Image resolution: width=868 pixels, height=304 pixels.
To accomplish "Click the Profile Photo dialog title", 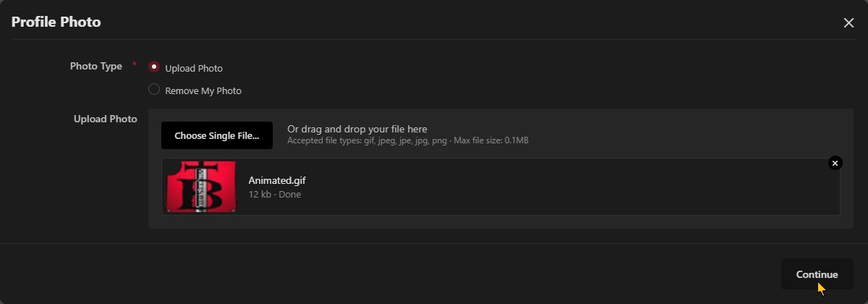I will pyautogui.click(x=56, y=22).
